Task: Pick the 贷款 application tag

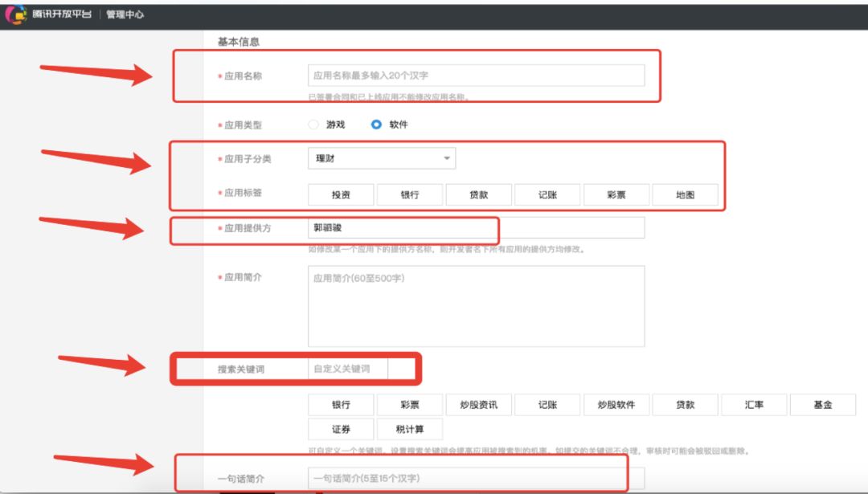Action: click(479, 195)
